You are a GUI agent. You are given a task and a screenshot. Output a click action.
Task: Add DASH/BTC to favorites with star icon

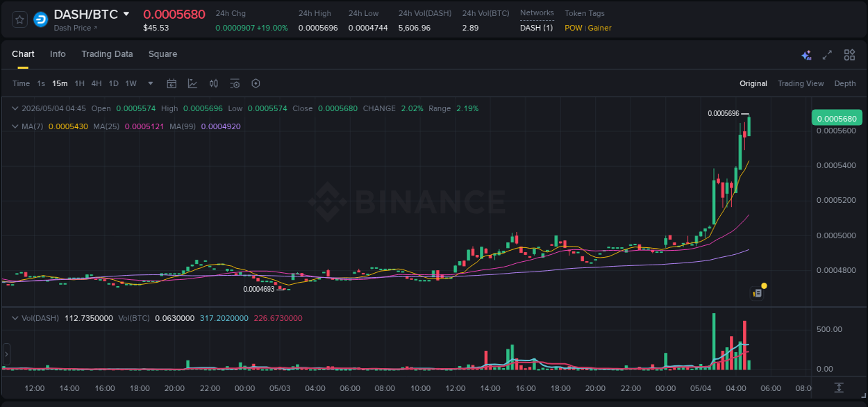click(x=20, y=19)
